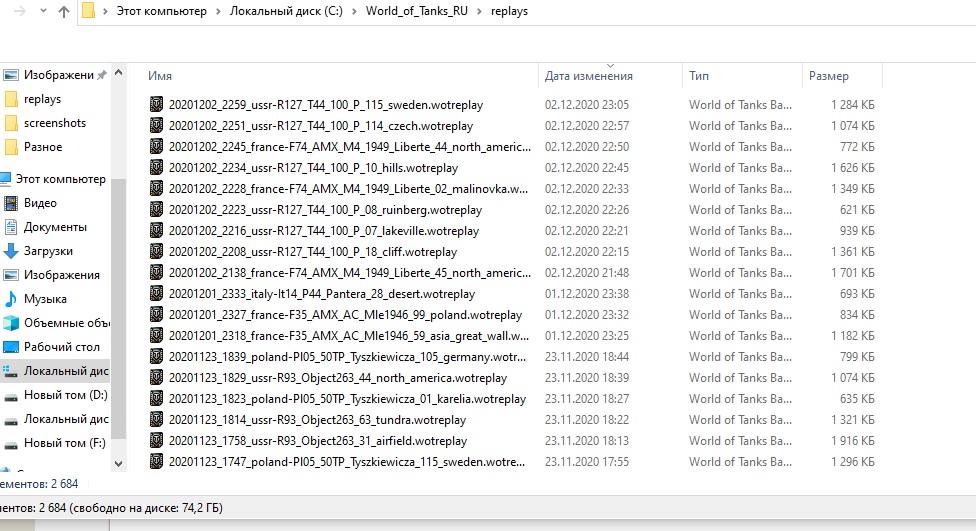Click the folder icon in address bar

88,11
